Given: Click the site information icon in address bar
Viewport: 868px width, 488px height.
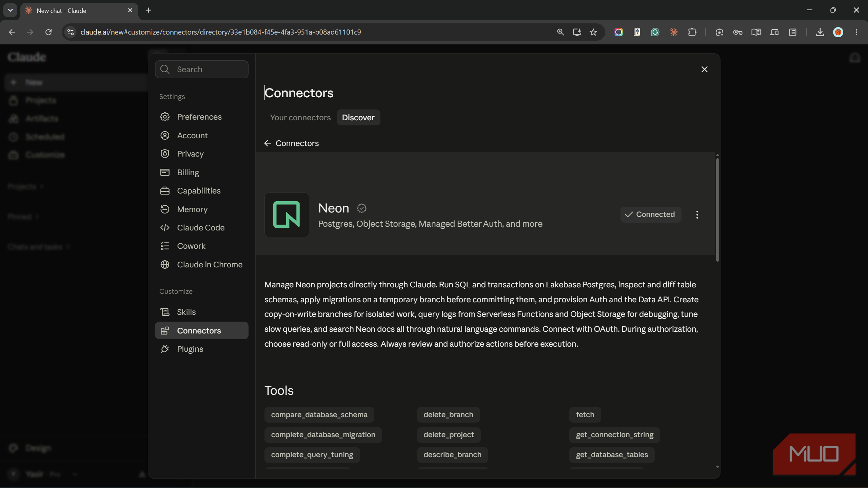Looking at the screenshot, I should [x=71, y=32].
